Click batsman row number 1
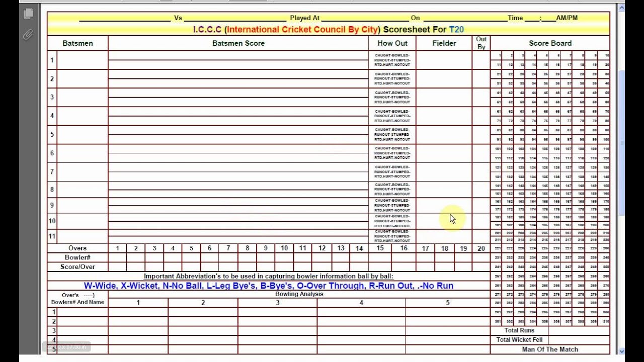This screenshot has width=644, height=362. [x=52, y=60]
